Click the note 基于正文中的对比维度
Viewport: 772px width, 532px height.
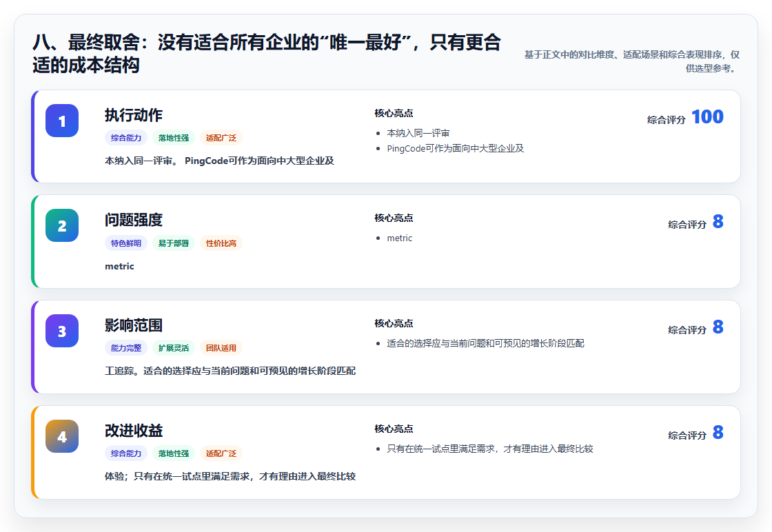click(x=631, y=61)
